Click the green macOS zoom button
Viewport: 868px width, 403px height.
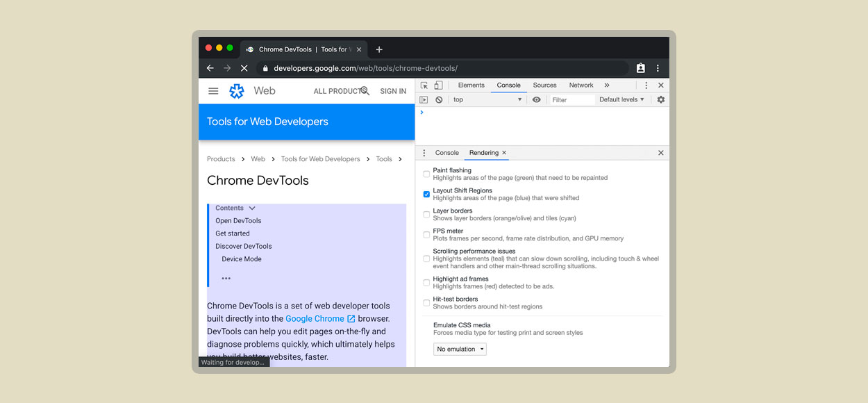pos(230,48)
